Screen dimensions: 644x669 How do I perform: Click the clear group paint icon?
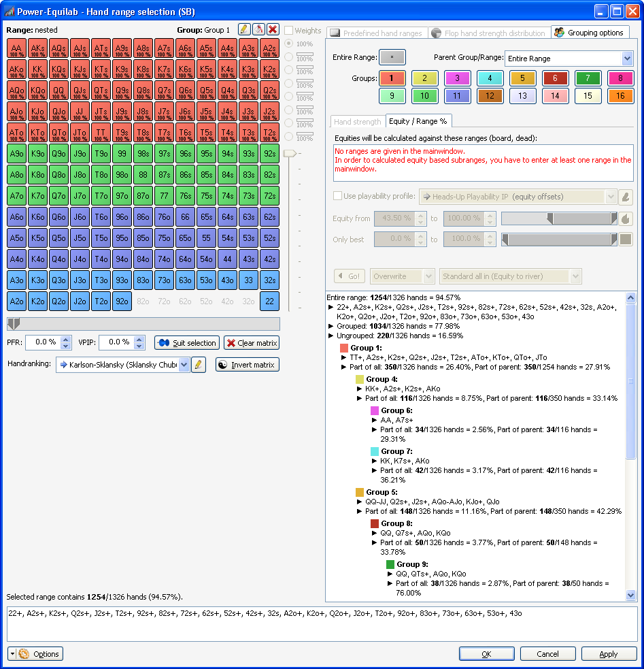coord(258,29)
